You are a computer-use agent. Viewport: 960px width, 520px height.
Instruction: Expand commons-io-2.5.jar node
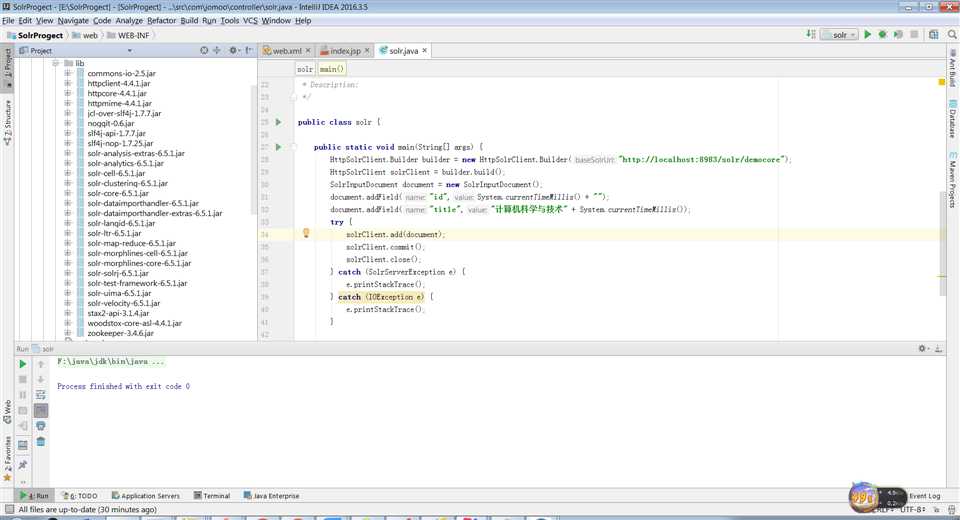(68, 73)
